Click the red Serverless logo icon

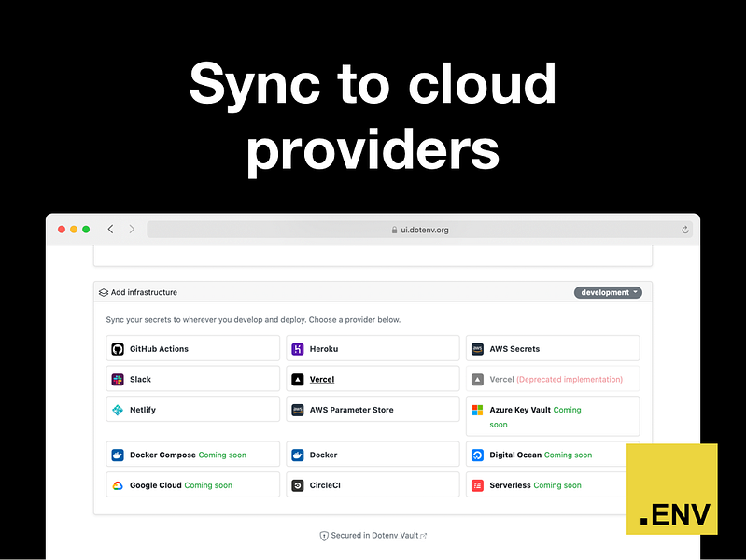(477, 485)
